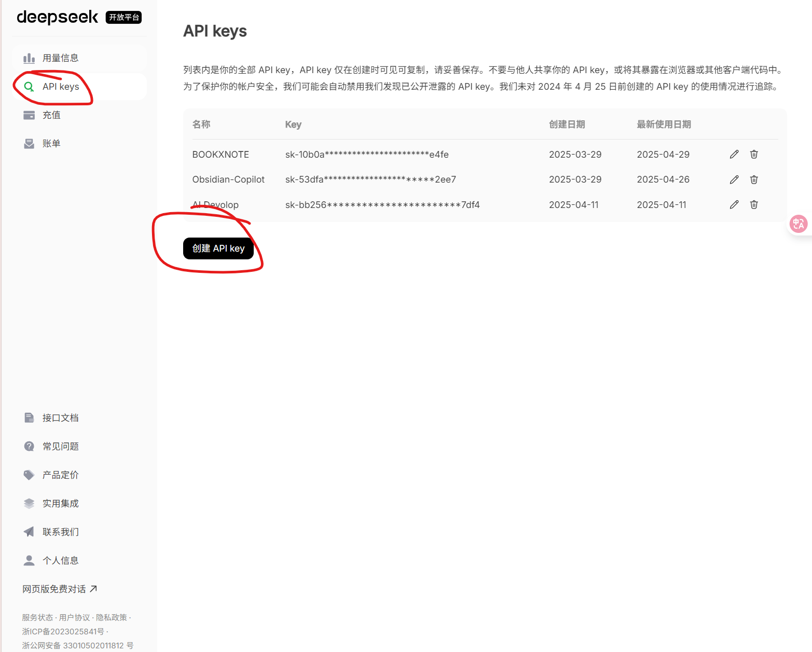The width and height of the screenshot is (812, 652).
Task: Click the 创建日期 column header
Action: (567, 124)
